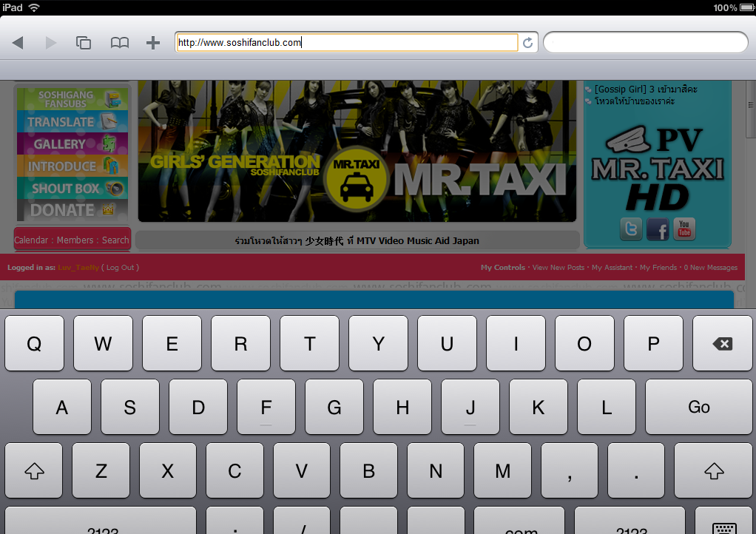Tap the S key
756x534 pixels.
point(129,407)
